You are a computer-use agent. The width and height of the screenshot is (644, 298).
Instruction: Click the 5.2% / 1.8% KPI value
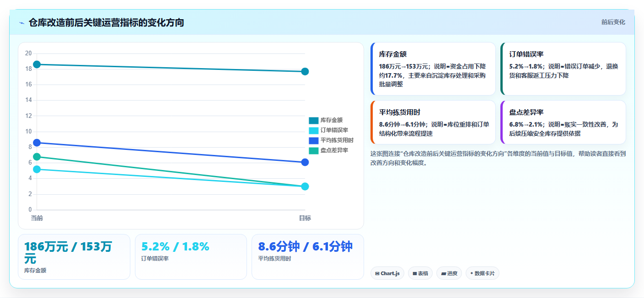[175, 247]
